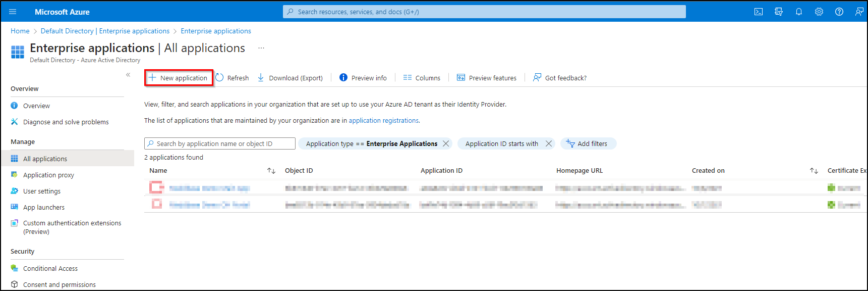868x291 pixels.
Task: Open portal settings gear icon
Action: tap(819, 12)
